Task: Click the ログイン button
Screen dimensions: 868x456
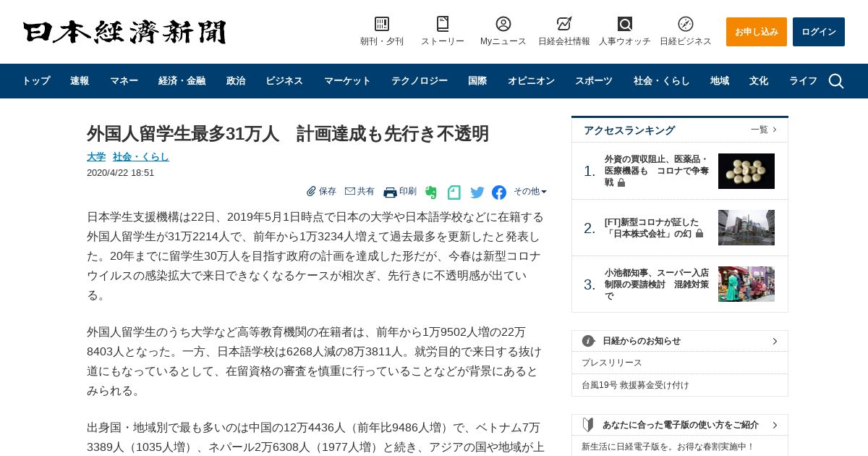Action: click(x=819, y=32)
